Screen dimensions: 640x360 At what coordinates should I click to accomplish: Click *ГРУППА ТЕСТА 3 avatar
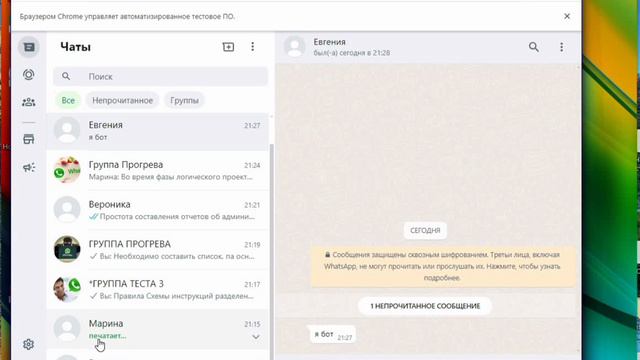(x=67, y=289)
